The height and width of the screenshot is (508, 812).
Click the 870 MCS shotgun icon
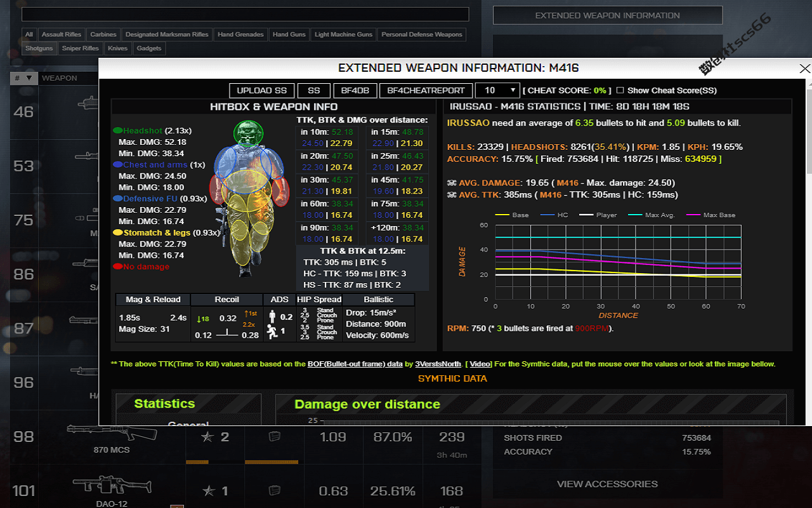pos(111,433)
